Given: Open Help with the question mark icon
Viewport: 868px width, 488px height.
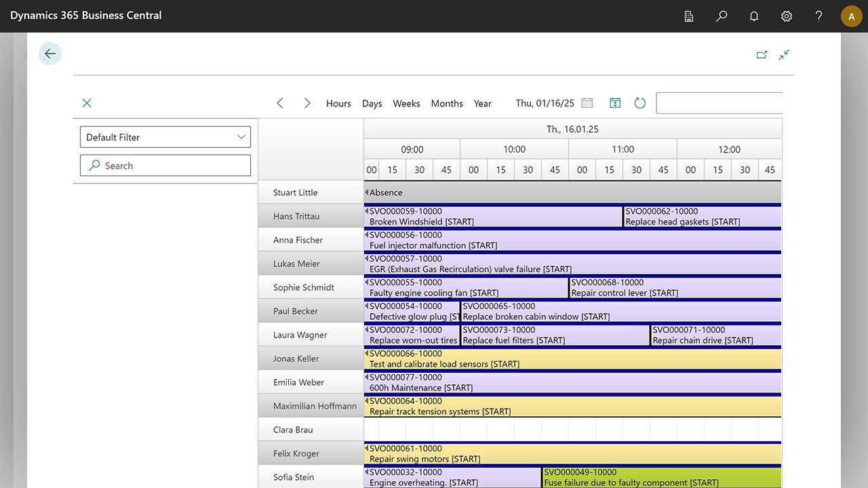Looking at the screenshot, I should pos(818,16).
